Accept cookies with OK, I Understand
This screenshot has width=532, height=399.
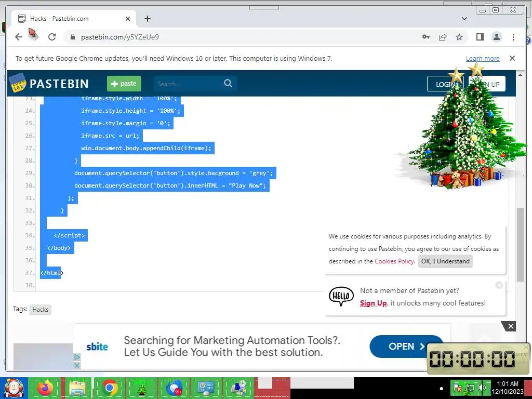(445, 261)
